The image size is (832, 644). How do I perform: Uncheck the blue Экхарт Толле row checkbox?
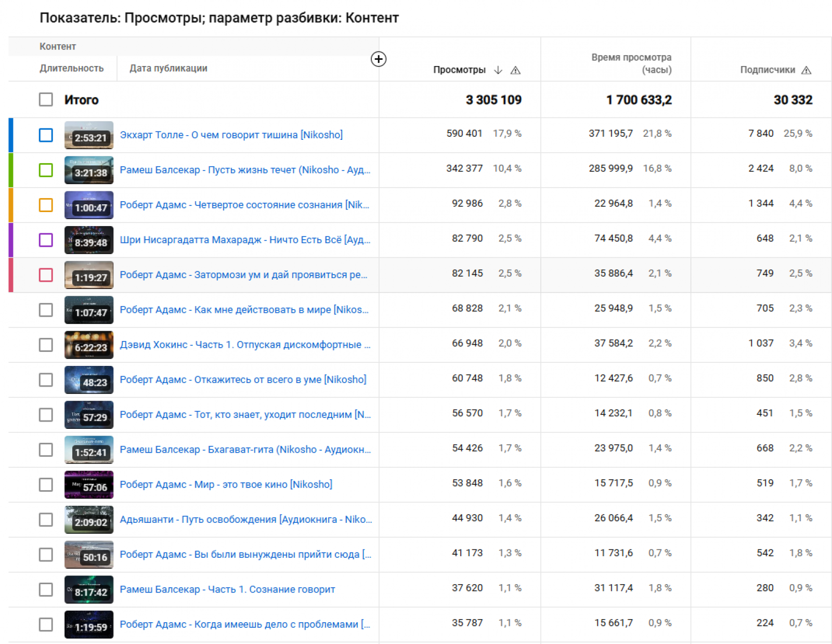pyautogui.click(x=46, y=135)
